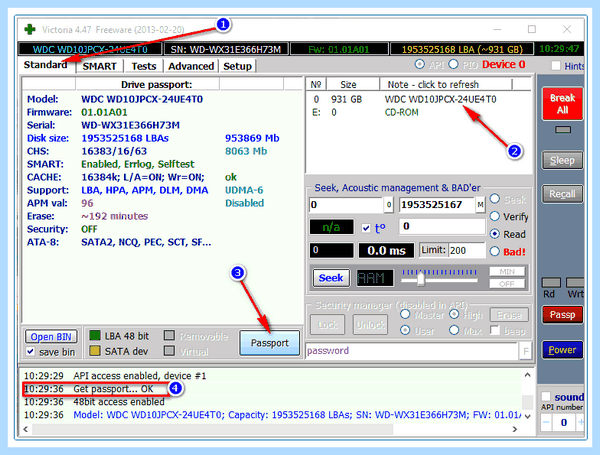Click the Unlock security button
This screenshot has width=600, height=455.
click(x=370, y=325)
